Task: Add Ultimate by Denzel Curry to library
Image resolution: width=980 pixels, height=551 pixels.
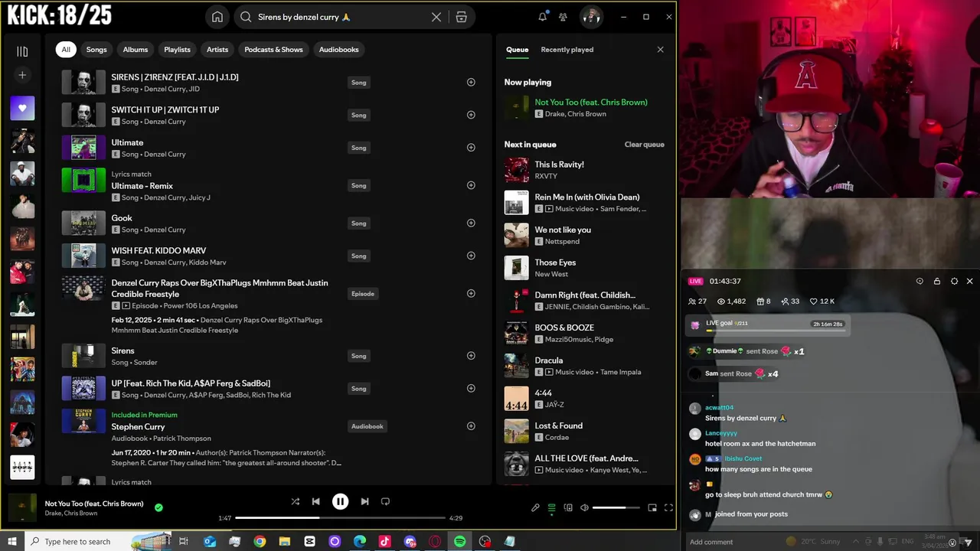Action: click(471, 148)
